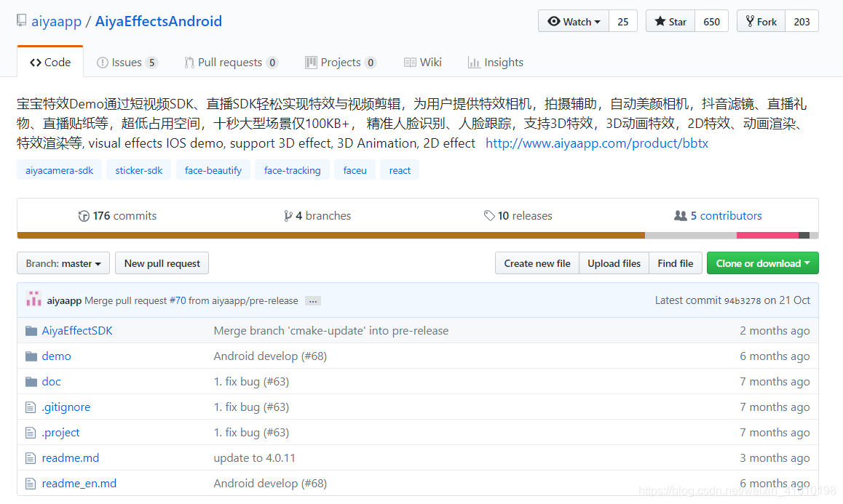Screen dimensions: 843x504
Task: View the 176 commits
Action: (118, 216)
